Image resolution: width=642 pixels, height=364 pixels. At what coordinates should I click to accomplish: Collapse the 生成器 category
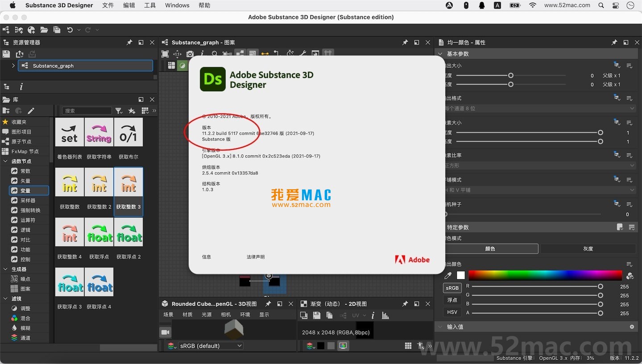5,269
